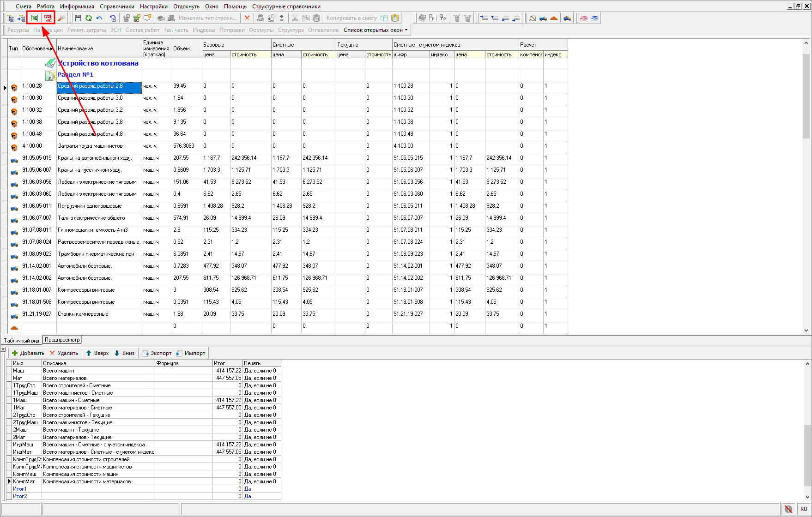The image size is (812, 517).
Task: Click the PDF export icon
Action: coord(48,18)
